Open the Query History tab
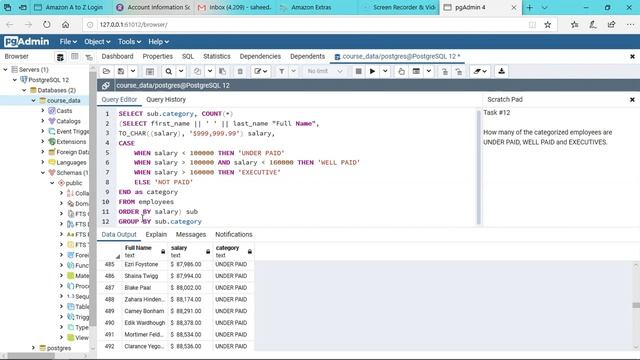This screenshot has height=360, width=640. tap(166, 100)
